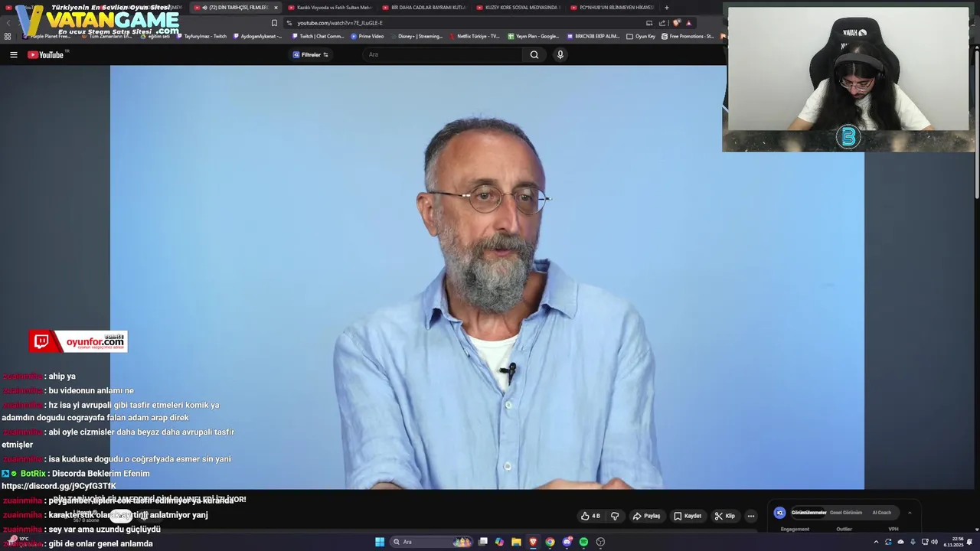The image size is (980, 551).
Task: Collapse the analytics panel chevron
Action: click(x=910, y=513)
